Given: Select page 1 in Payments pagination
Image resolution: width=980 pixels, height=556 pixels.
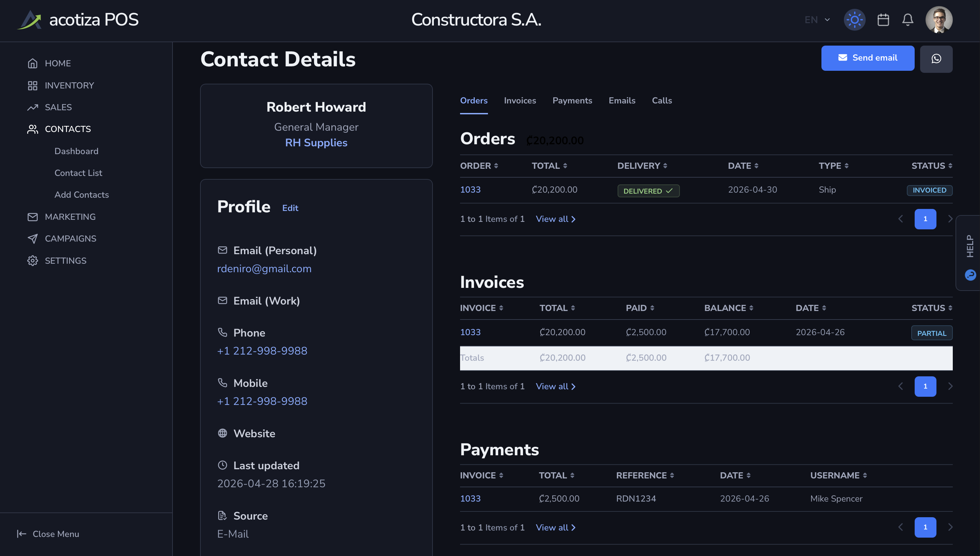Looking at the screenshot, I should (x=925, y=528).
